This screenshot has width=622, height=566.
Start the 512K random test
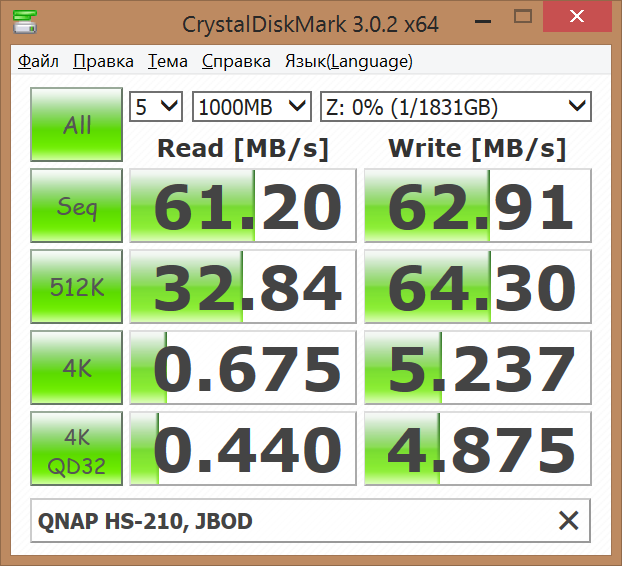pyautogui.click(x=77, y=287)
